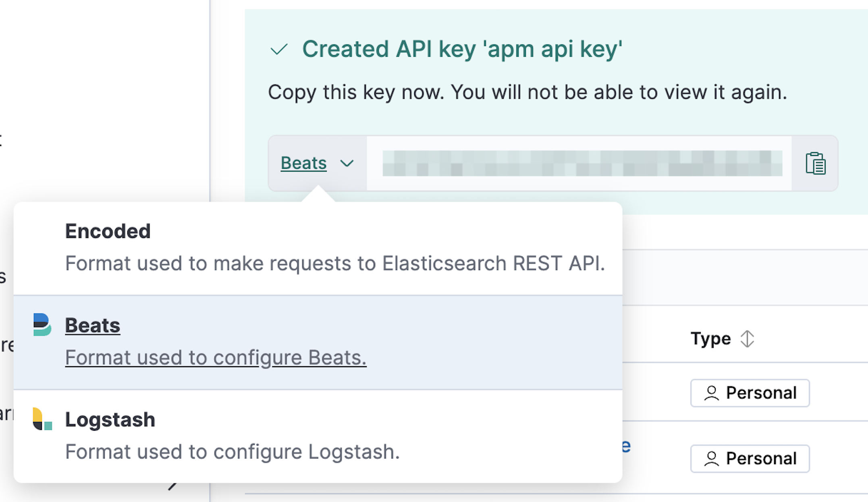Select the Logstash format option
Image resolution: width=868 pixels, height=502 pixels.
(110, 419)
